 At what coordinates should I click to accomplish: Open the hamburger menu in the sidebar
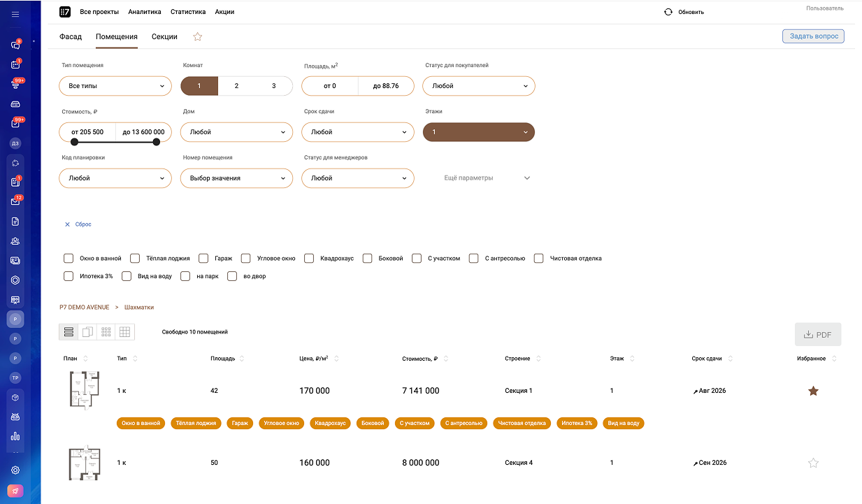coord(15,14)
